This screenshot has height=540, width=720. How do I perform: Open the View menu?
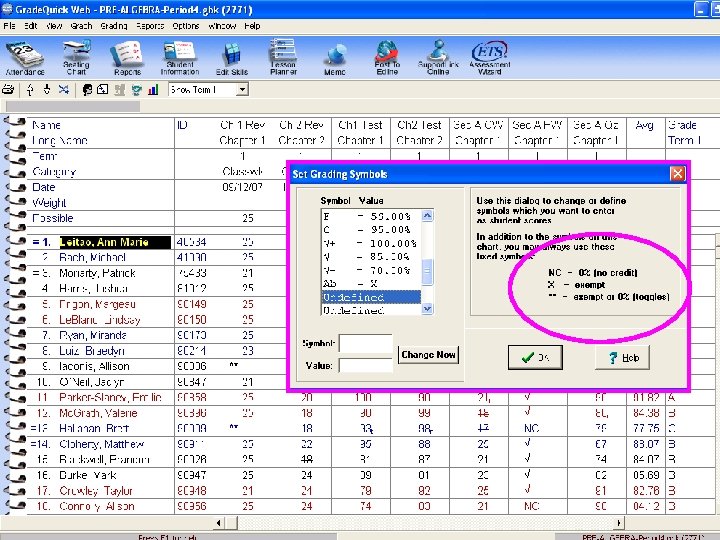(x=54, y=26)
